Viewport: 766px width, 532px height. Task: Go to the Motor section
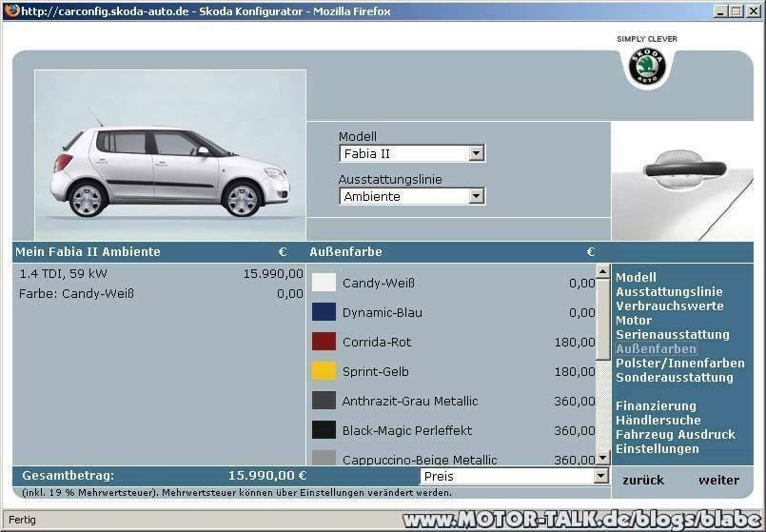click(x=633, y=320)
